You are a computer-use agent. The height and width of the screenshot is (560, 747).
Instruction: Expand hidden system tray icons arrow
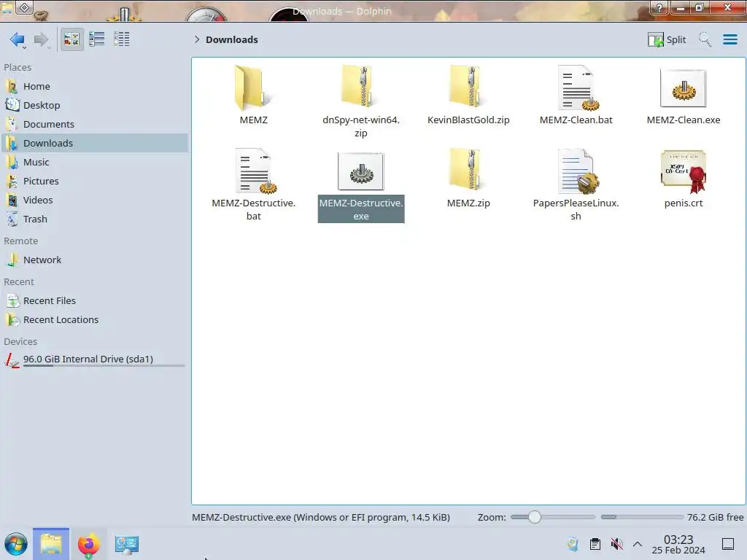point(638,544)
